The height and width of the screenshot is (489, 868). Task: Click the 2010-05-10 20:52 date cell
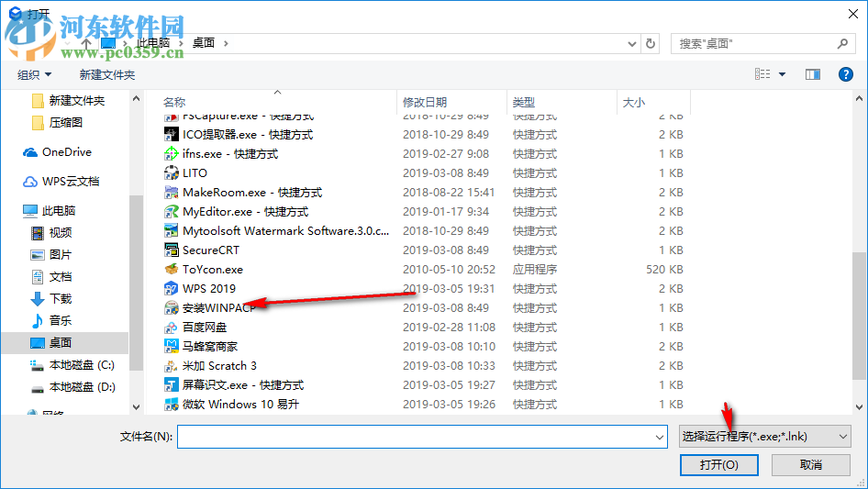(449, 270)
